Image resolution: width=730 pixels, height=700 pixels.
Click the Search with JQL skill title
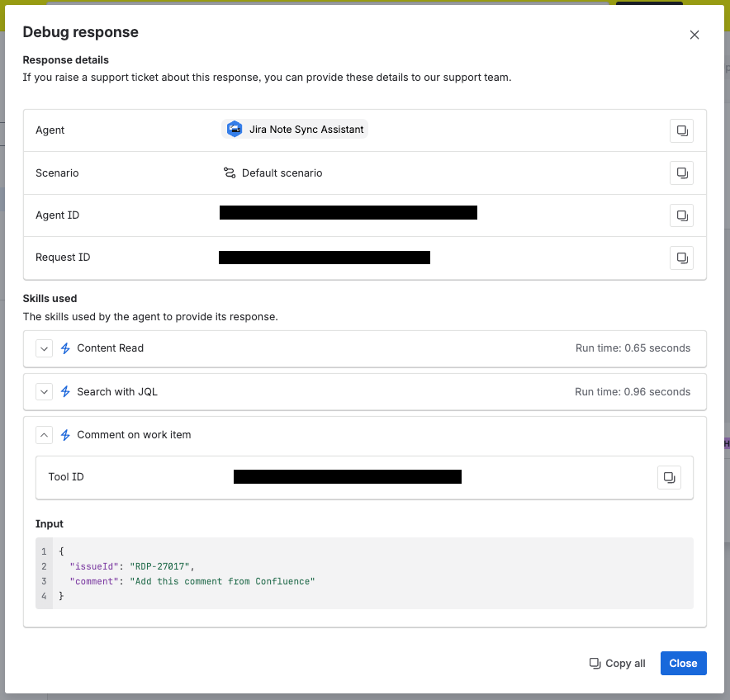(x=117, y=392)
